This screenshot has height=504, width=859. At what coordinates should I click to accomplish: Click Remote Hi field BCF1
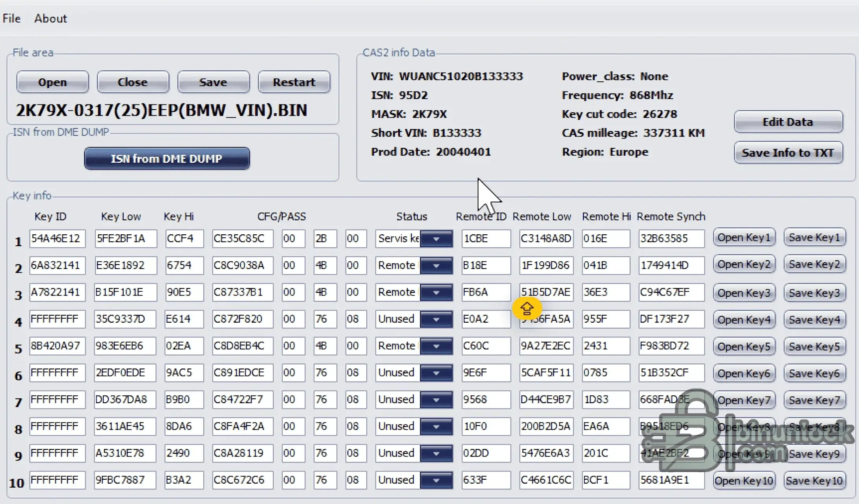[606, 480]
